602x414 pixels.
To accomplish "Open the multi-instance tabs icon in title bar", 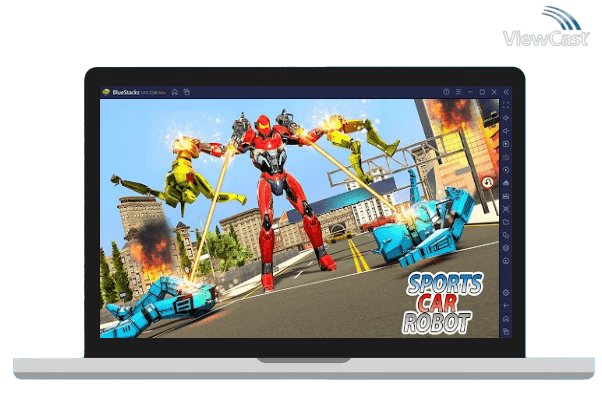I will click(187, 92).
